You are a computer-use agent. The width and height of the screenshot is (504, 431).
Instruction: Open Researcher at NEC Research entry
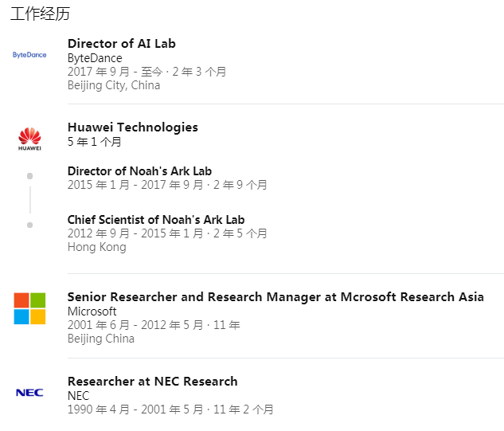[152, 382]
